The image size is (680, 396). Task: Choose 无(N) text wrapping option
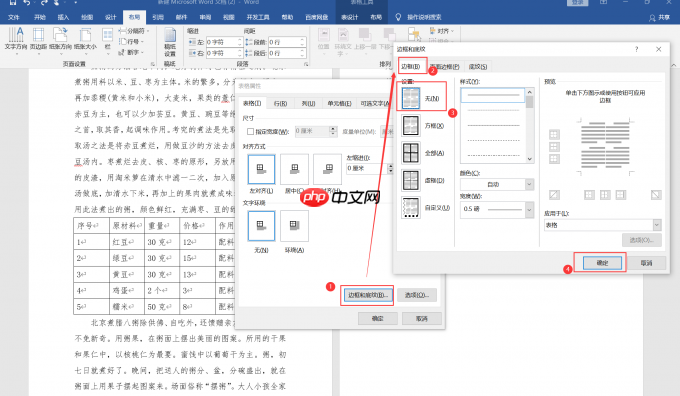pyautogui.click(x=261, y=226)
